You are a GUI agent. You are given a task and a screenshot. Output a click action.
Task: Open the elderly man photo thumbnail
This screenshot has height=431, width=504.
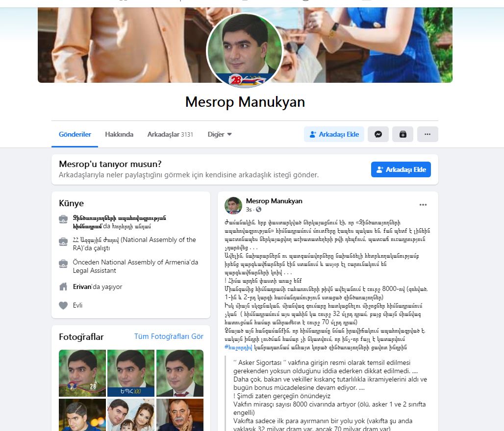coord(179,415)
